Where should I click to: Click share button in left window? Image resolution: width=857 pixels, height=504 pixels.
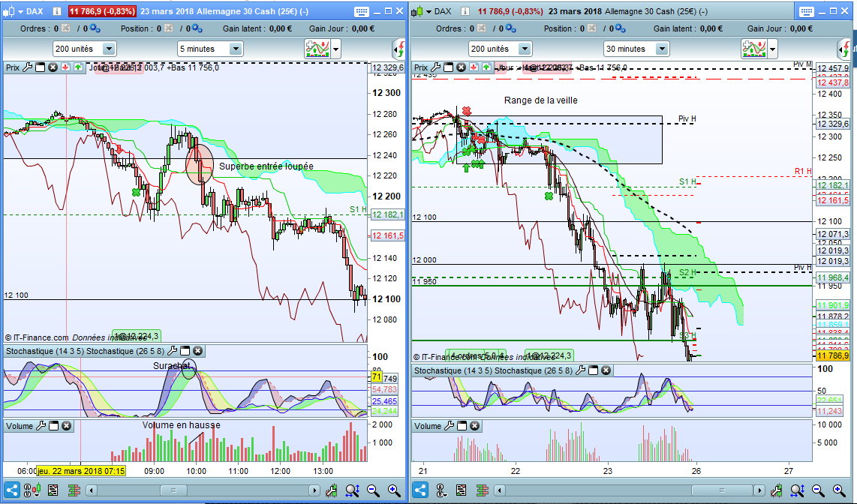(x=11, y=490)
